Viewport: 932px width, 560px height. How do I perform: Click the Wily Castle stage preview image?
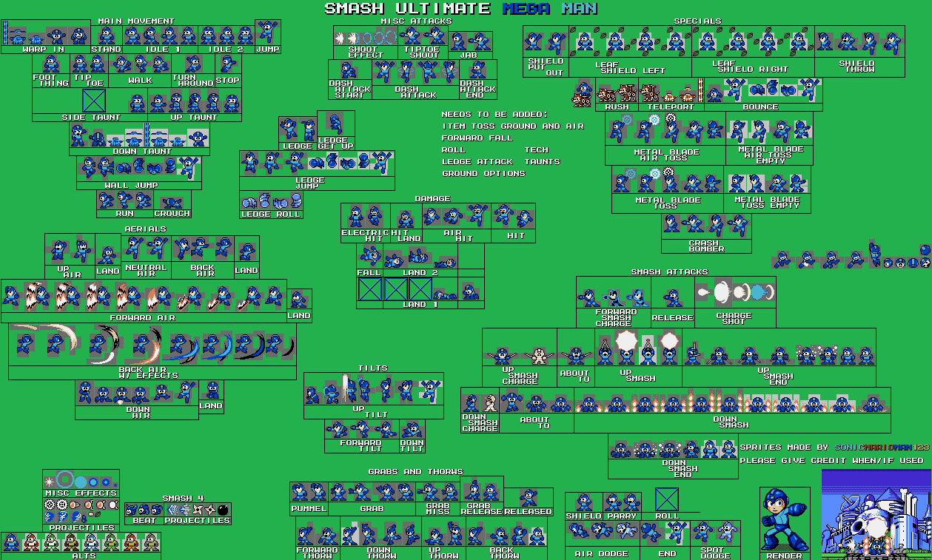pos(876,513)
